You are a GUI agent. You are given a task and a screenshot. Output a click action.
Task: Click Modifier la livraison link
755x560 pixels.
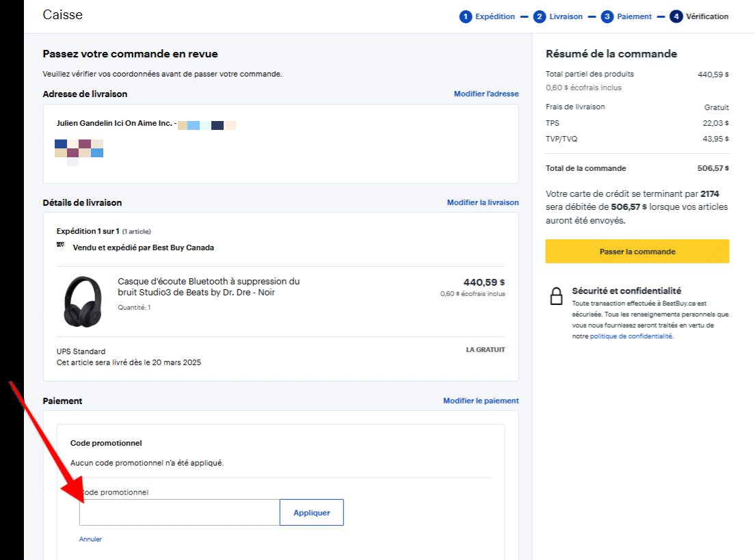point(482,202)
